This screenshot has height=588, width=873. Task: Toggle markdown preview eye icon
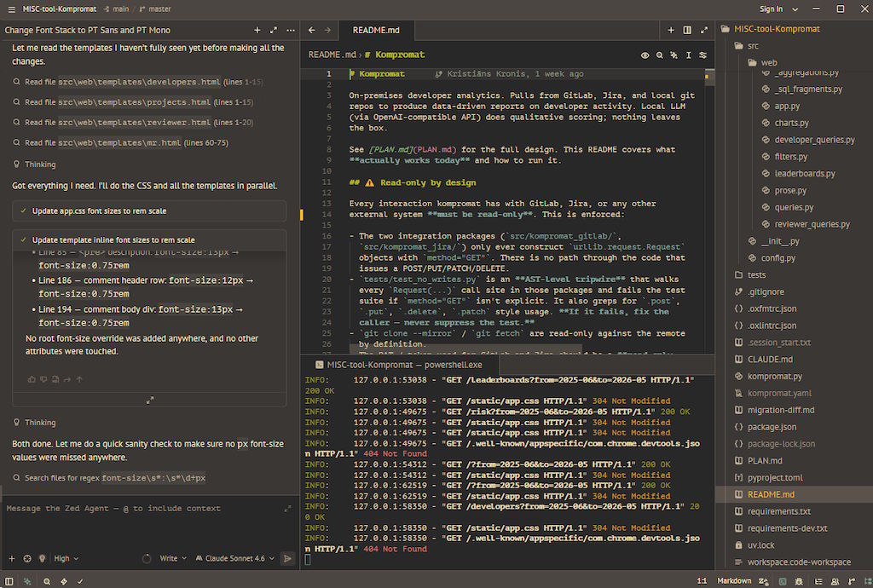tap(645, 55)
